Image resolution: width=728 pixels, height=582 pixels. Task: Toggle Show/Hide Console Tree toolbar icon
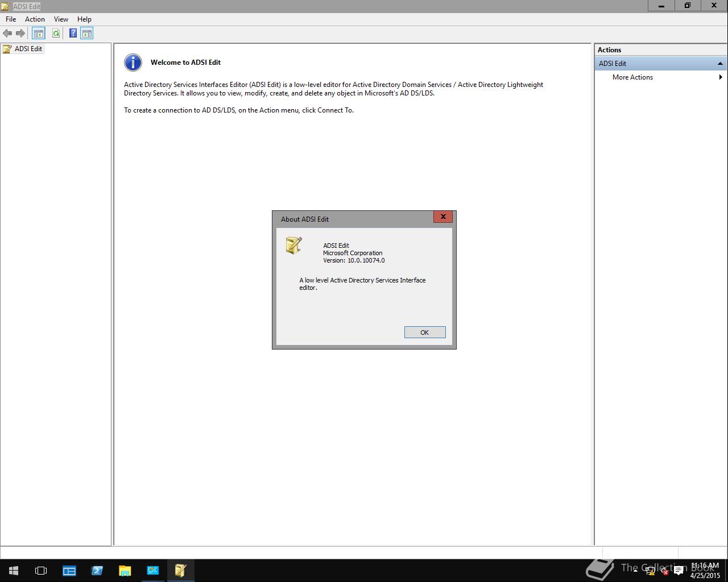38,34
